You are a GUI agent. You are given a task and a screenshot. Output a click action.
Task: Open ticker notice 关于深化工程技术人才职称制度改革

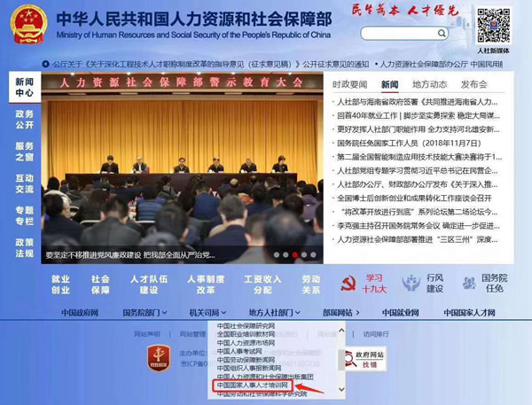tap(211, 64)
